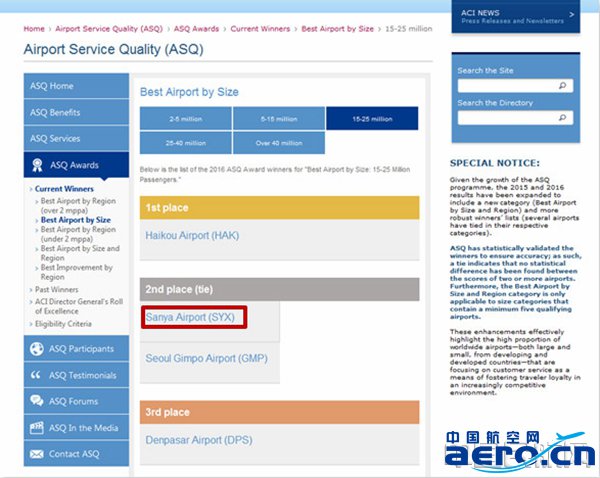Open ASQ Participants section

76,349
